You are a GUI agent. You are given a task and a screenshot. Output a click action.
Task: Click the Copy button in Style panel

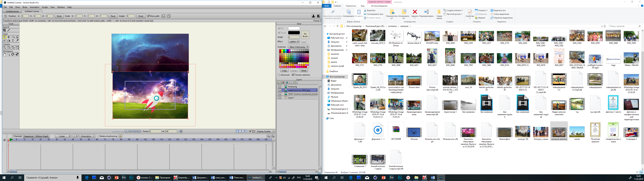[284, 71]
